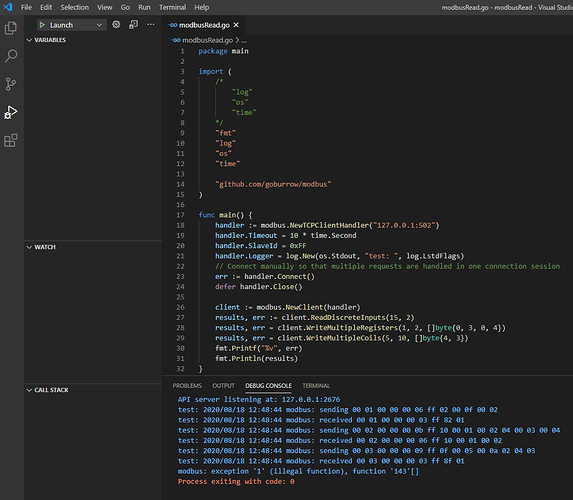Open the Edit menu
This screenshot has height=500, width=573.
(x=46, y=7)
